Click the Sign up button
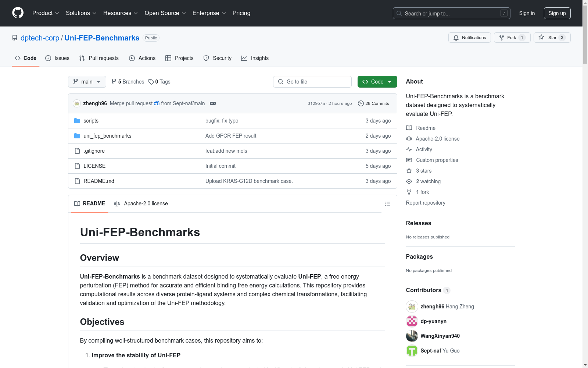Viewport: 588px width, 368px height. coord(557,13)
